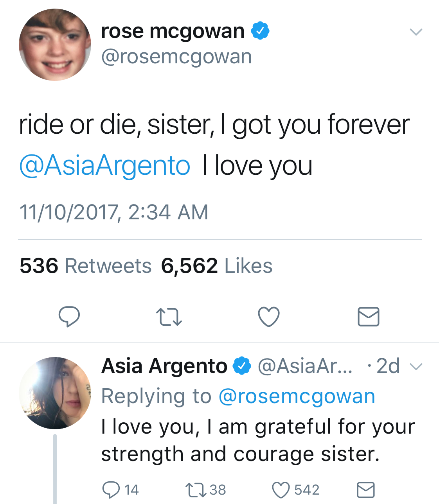Send Asia Argento's reply via envelope icon
The image size is (439, 504).
point(366,490)
